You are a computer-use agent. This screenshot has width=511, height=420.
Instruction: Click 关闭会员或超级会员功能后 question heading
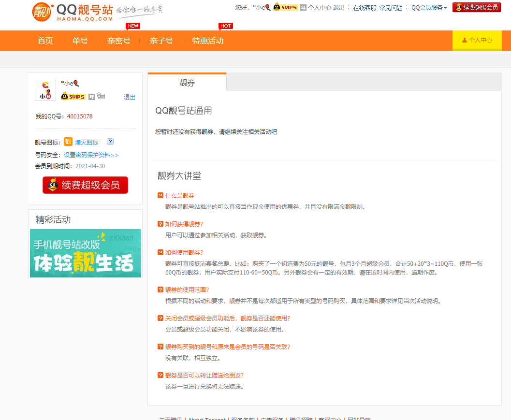point(228,318)
